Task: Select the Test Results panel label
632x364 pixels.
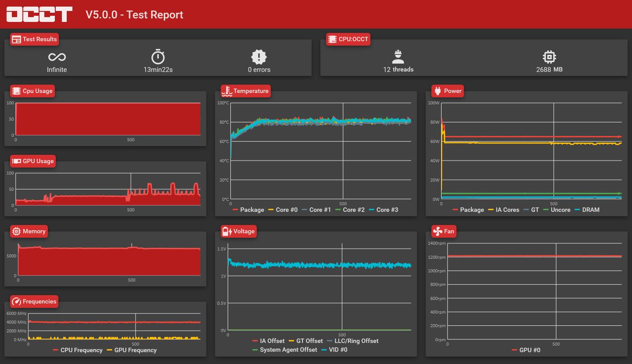Action: 39,39
